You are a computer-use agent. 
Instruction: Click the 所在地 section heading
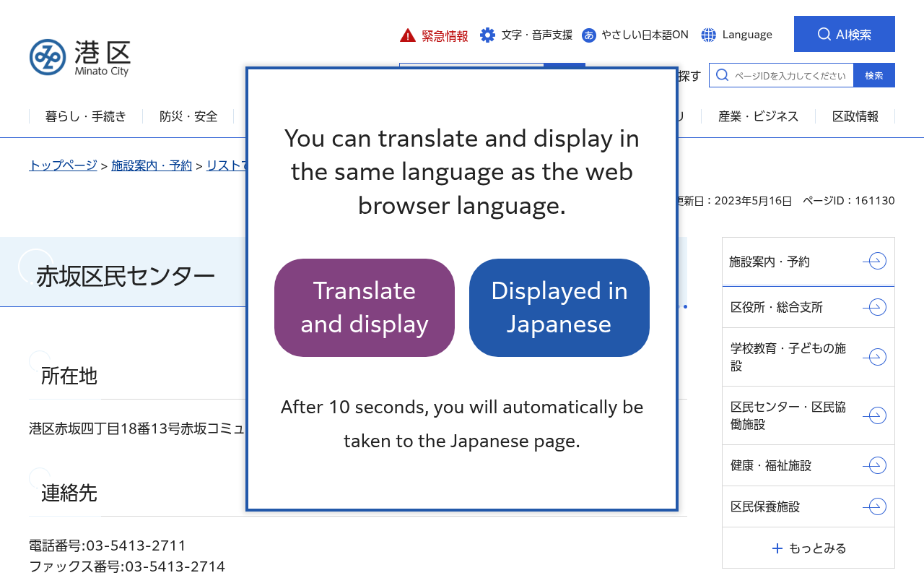click(69, 376)
